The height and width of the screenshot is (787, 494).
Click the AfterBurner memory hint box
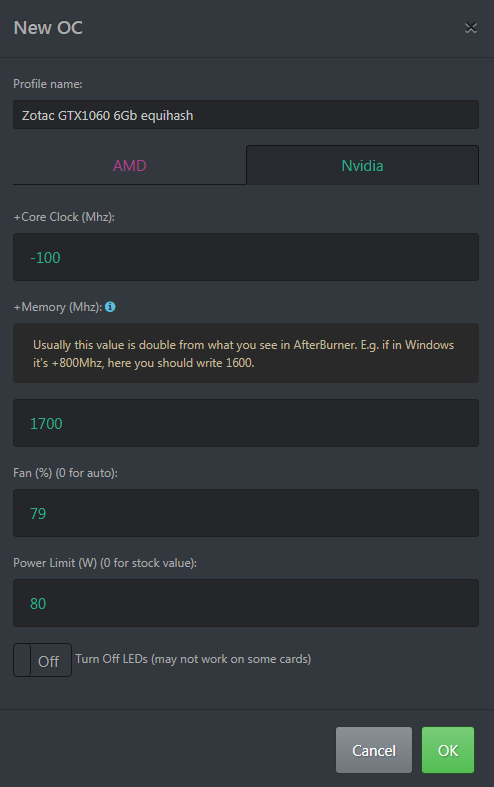pyautogui.click(x=246, y=353)
